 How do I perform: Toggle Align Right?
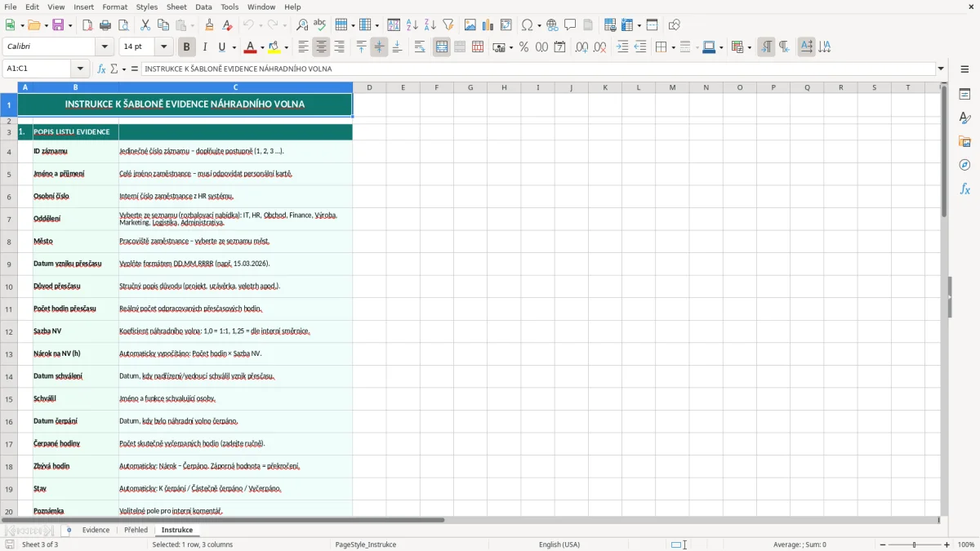point(340,47)
